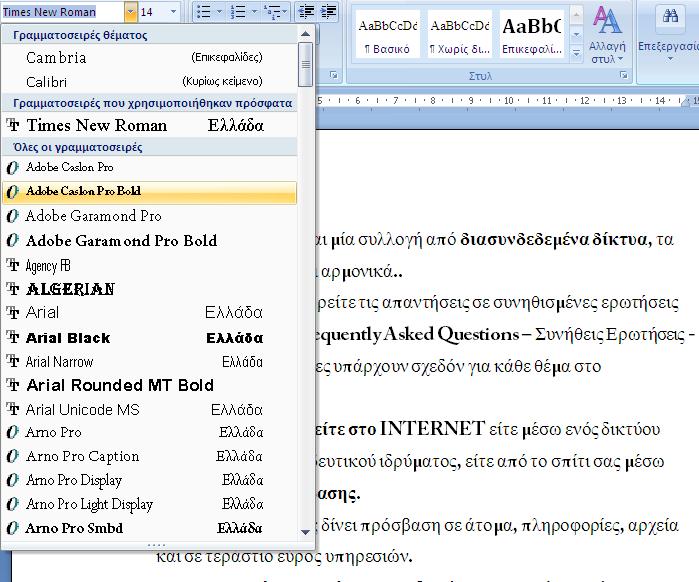Decrease the paragraph indent

pos(307,12)
